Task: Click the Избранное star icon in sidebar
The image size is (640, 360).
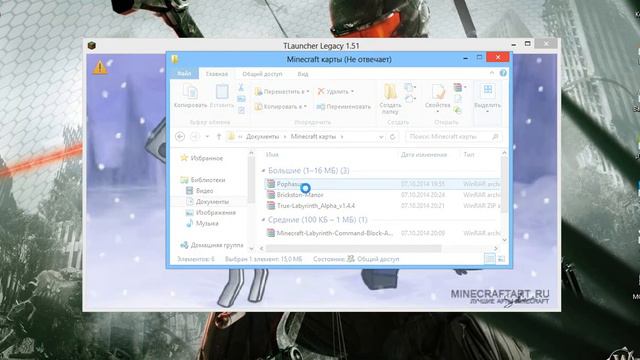Action: 184,158
